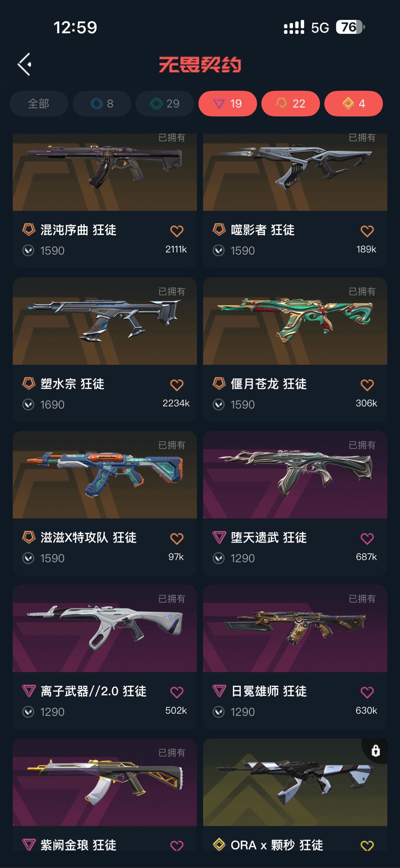400x868 pixels.
Task: Toggle the pink tier filter showing 19
Action: [x=228, y=103]
